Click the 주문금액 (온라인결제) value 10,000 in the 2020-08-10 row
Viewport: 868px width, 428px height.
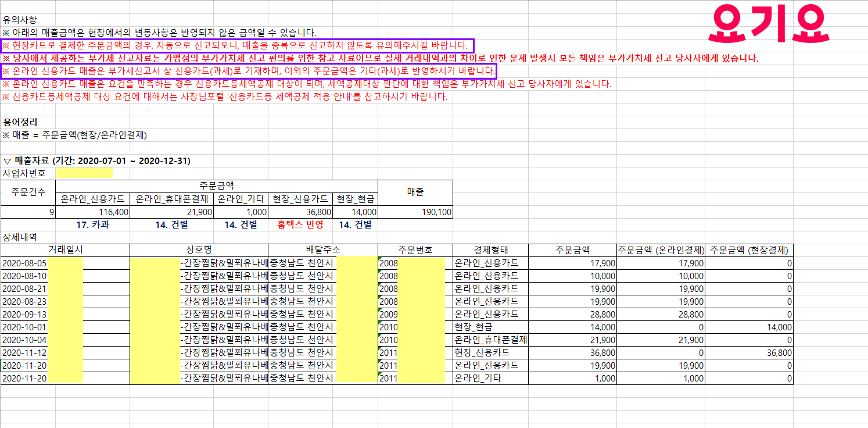[661, 276]
